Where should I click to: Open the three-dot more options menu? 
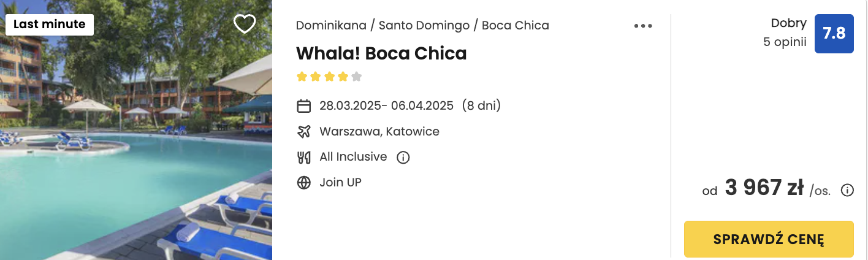tap(643, 26)
